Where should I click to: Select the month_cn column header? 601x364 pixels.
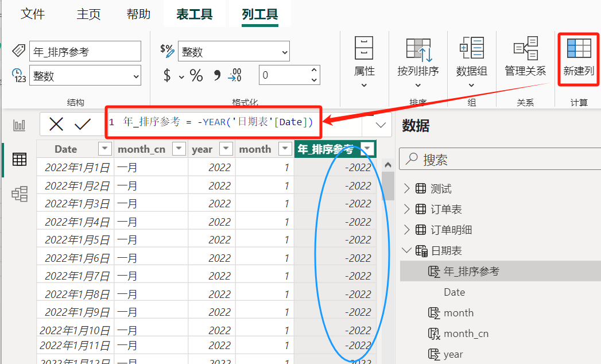pyautogui.click(x=141, y=149)
